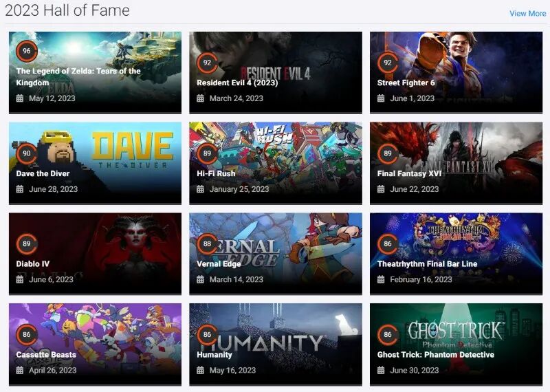550x392 pixels.
Task: Open the Hi-Fi Rush game card
Action: (x=276, y=163)
